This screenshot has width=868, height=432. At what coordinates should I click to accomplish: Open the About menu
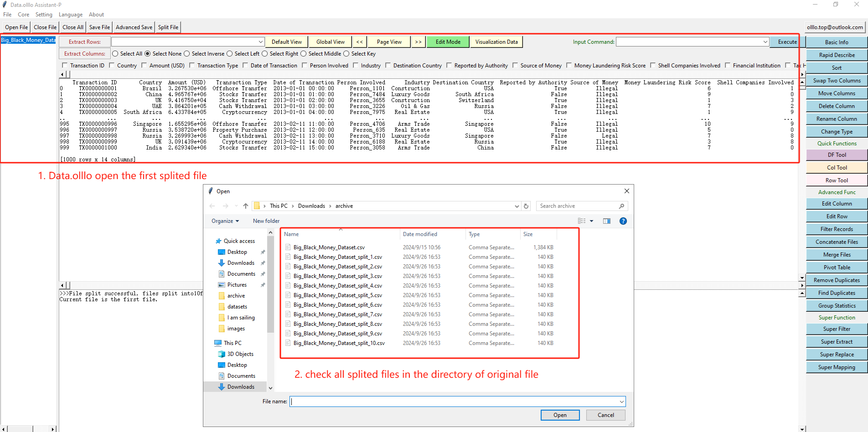pyautogui.click(x=96, y=15)
